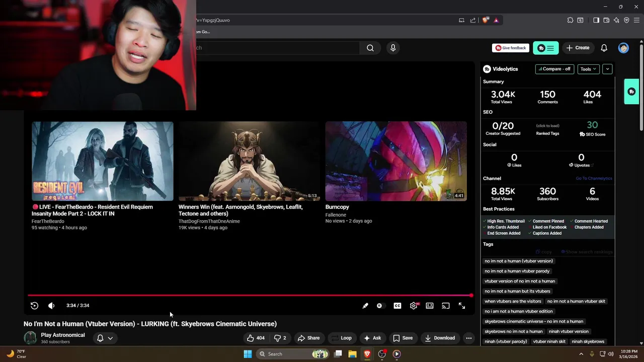Open ThatDogFromThatOneAnime channel link
The height and width of the screenshot is (362, 644).
(209, 221)
